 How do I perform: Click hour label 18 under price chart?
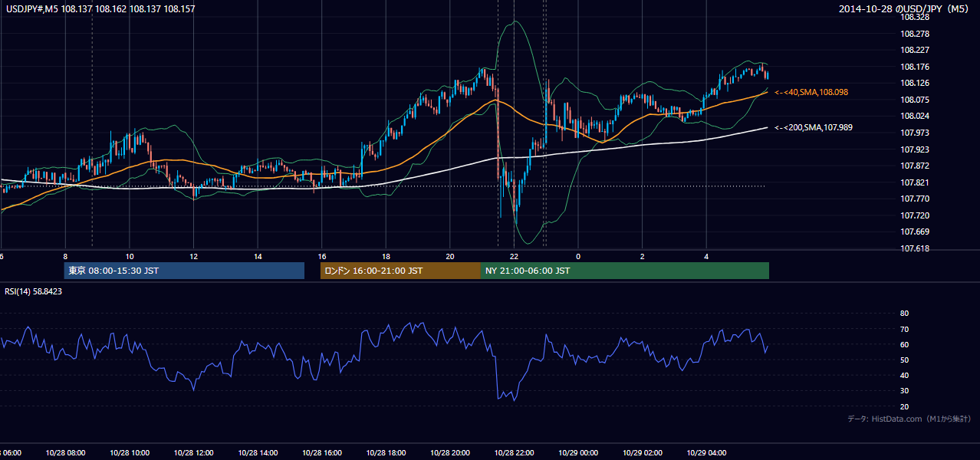tap(386, 257)
